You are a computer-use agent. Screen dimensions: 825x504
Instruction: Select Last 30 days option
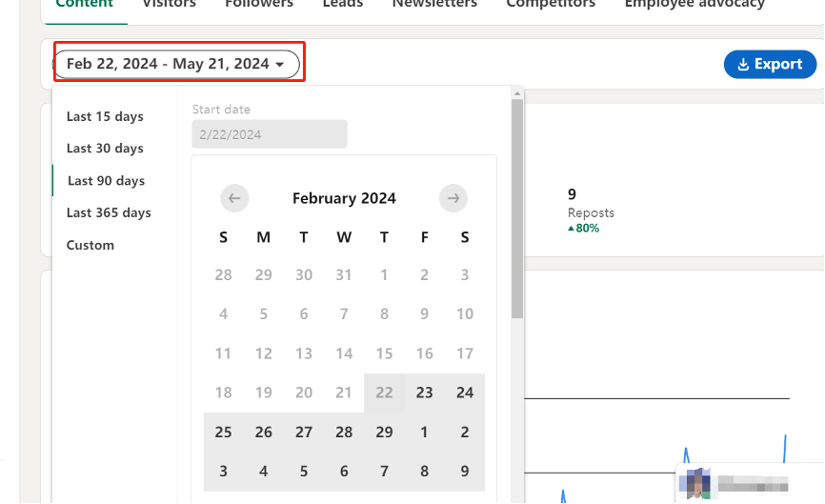point(105,149)
